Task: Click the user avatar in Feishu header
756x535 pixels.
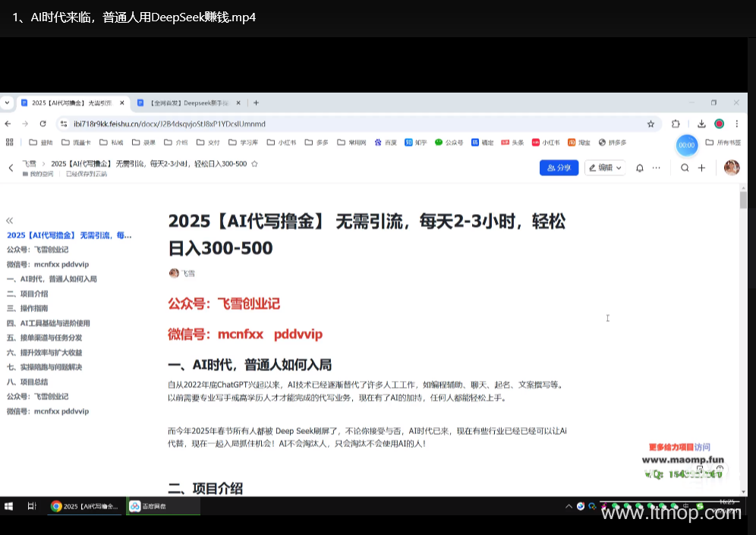Action: pyautogui.click(x=732, y=168)
